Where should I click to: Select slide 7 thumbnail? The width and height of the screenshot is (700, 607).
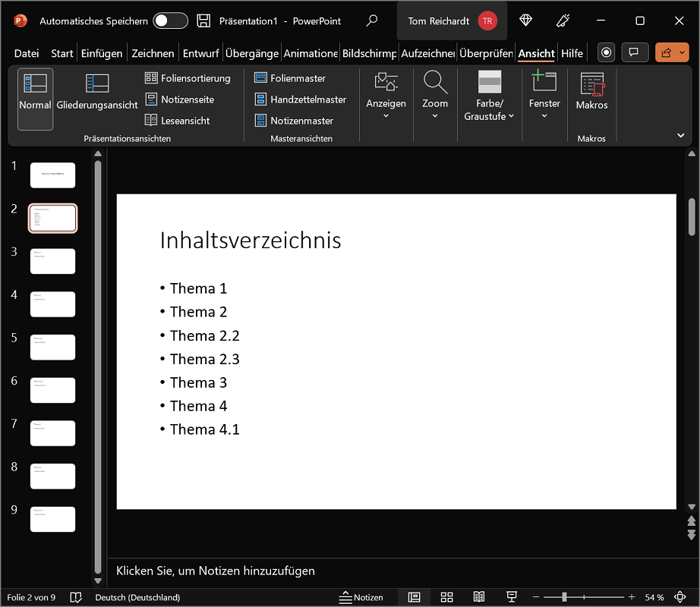pos(52,433)
